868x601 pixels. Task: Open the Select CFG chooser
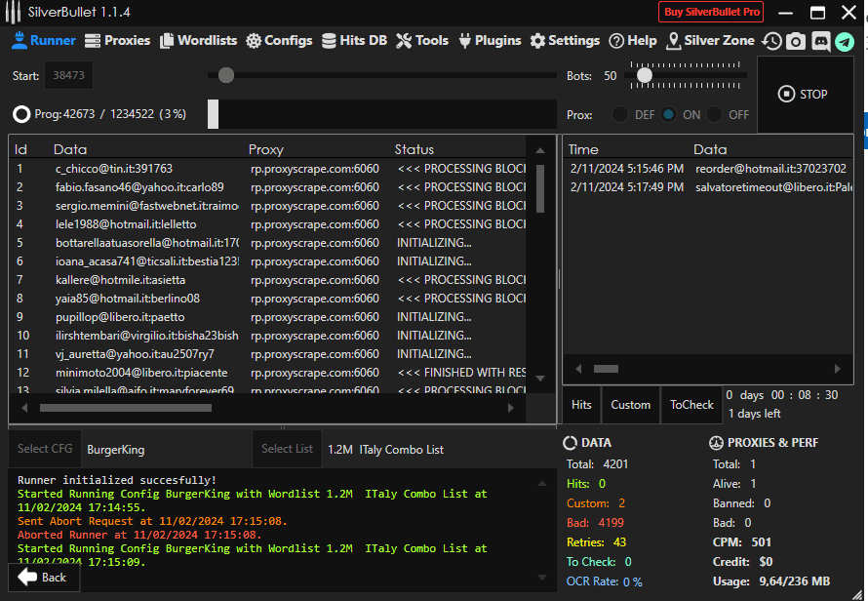pyautogui.click(x=45, y=449)
